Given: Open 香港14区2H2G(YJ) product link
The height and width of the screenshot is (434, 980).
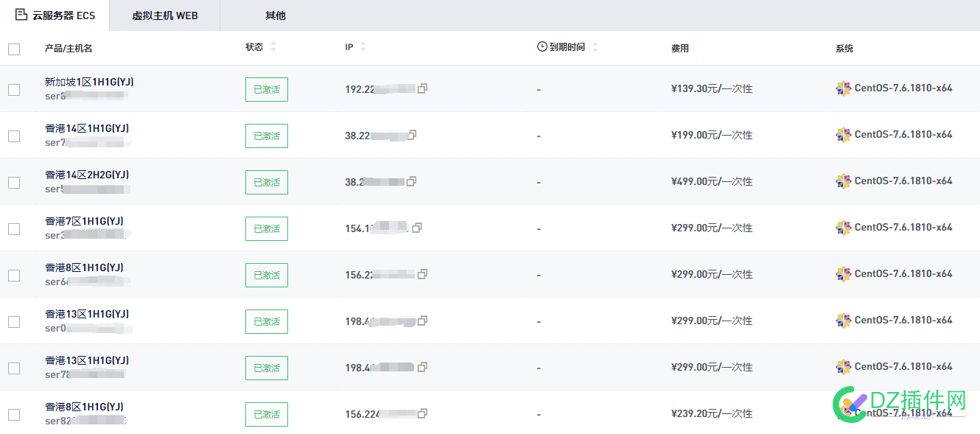Looking at the screenshot, I should click(x=87, y=175).
